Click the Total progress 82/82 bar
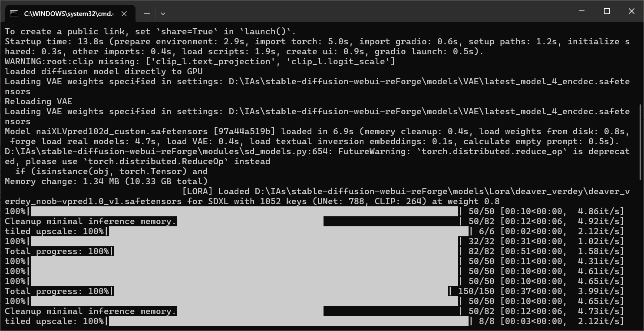Viewport: 644px width, 331px height. pos(287,252)
